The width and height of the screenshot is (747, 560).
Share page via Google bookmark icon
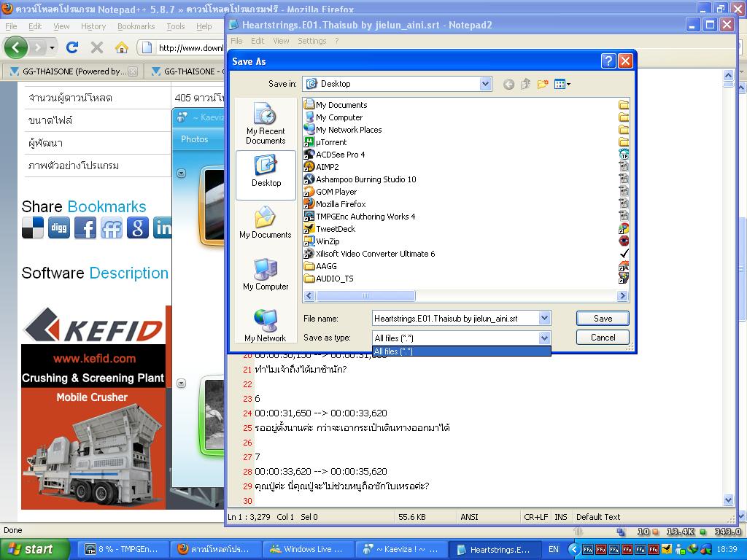[137, 227]
